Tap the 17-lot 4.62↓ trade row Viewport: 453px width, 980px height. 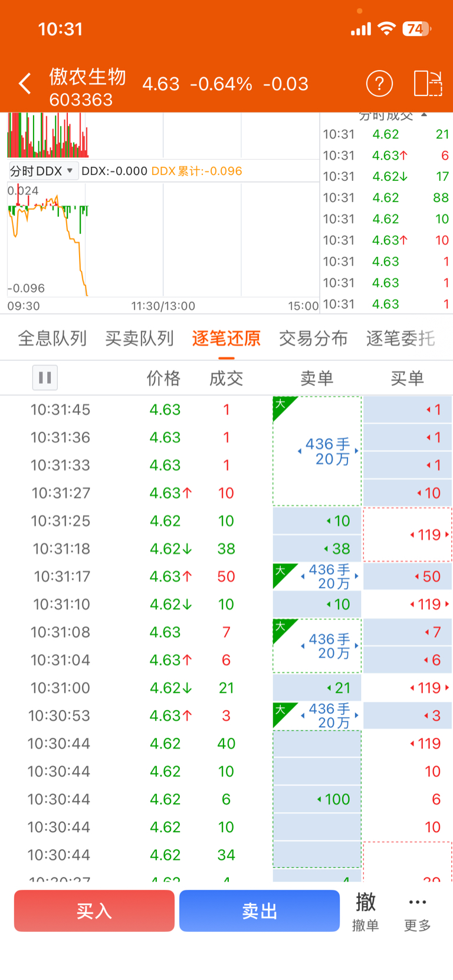386,176
